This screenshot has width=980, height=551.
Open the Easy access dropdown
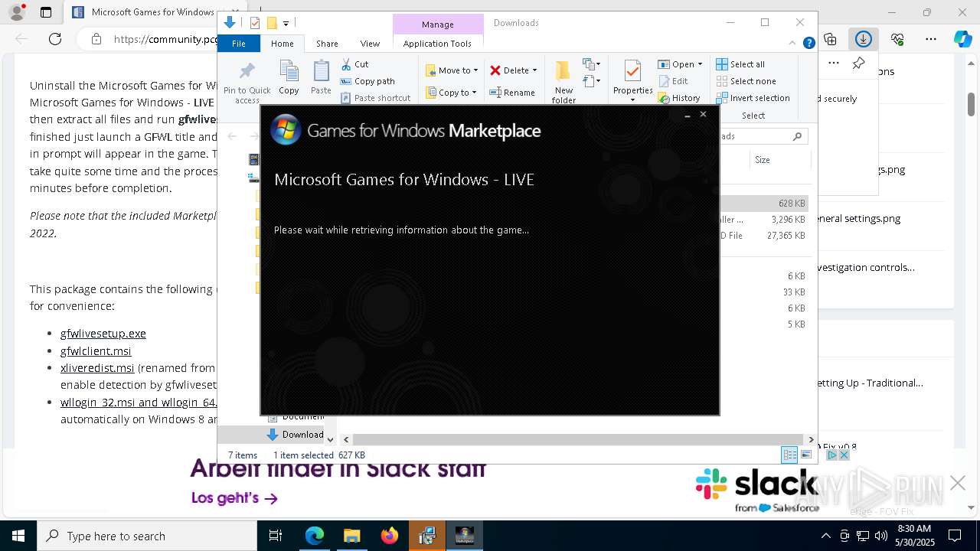point(592,80)
